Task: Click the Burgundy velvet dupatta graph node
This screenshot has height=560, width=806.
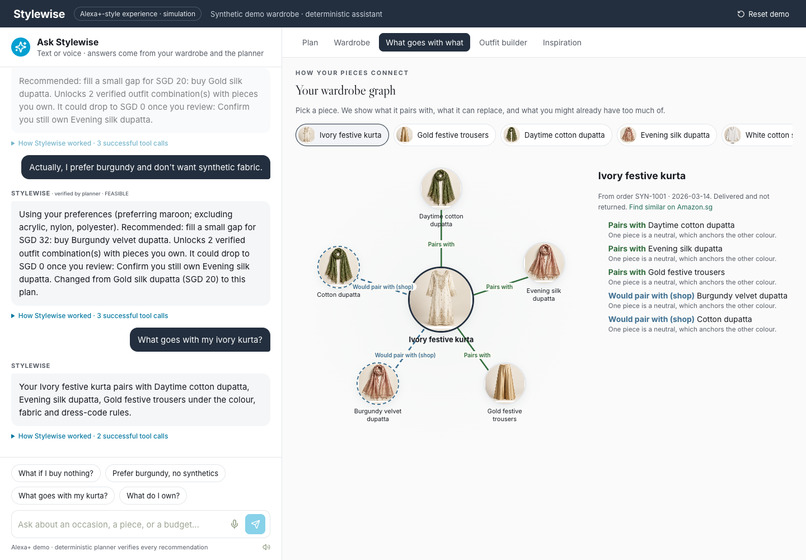Action: click(378, 383)
